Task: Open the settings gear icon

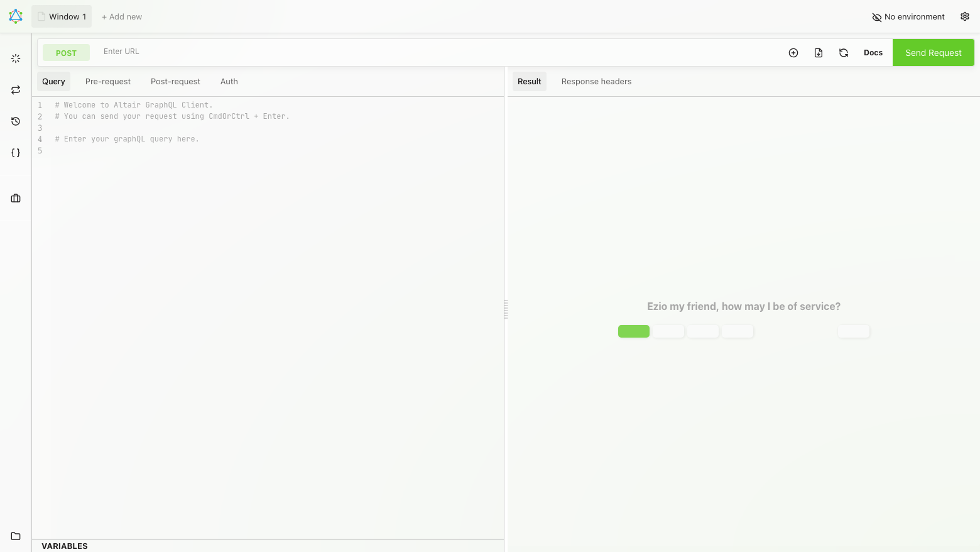Action: (965, 16)
